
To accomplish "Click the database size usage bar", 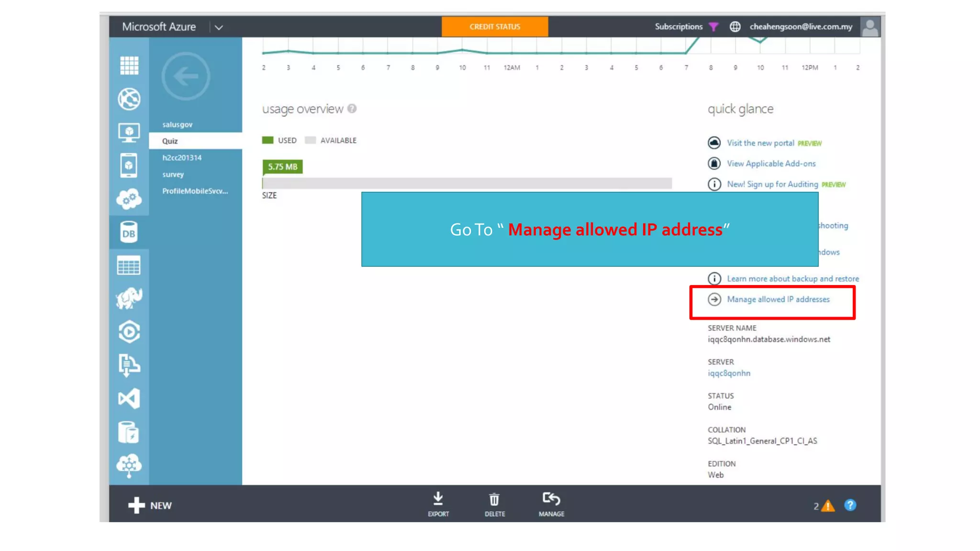I will point(467,183).
